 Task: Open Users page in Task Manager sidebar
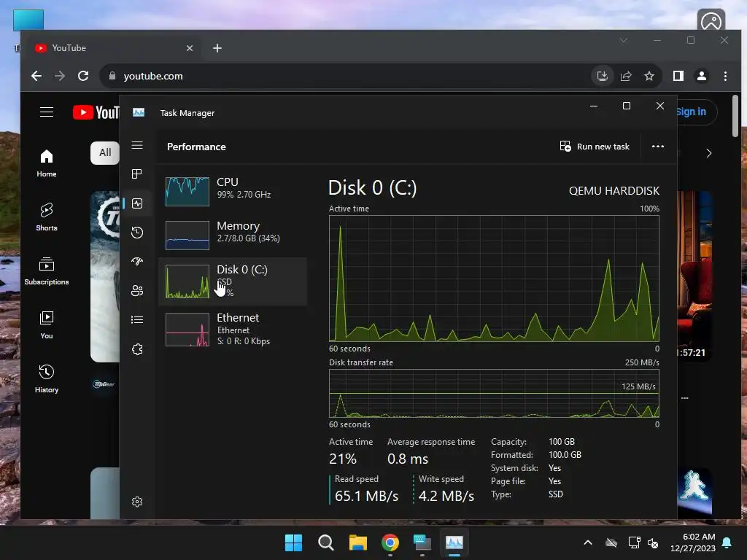coord(137,290)
